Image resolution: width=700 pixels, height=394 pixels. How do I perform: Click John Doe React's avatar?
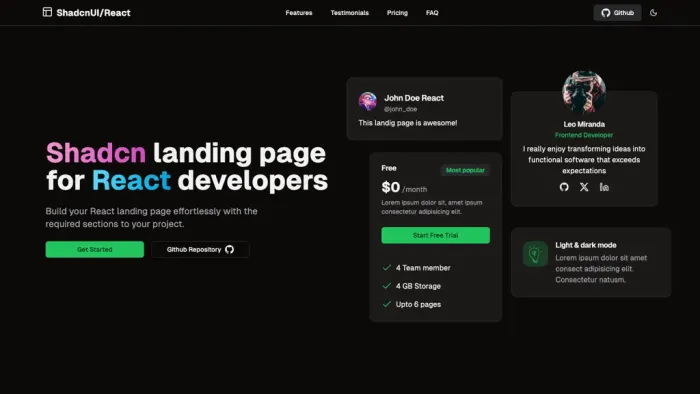(x=367, y=101)
